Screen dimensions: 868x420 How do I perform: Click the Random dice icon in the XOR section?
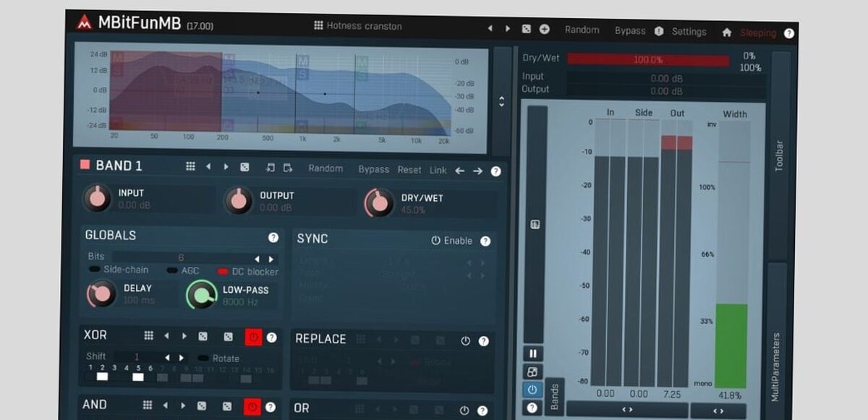[x=203, y=336]
